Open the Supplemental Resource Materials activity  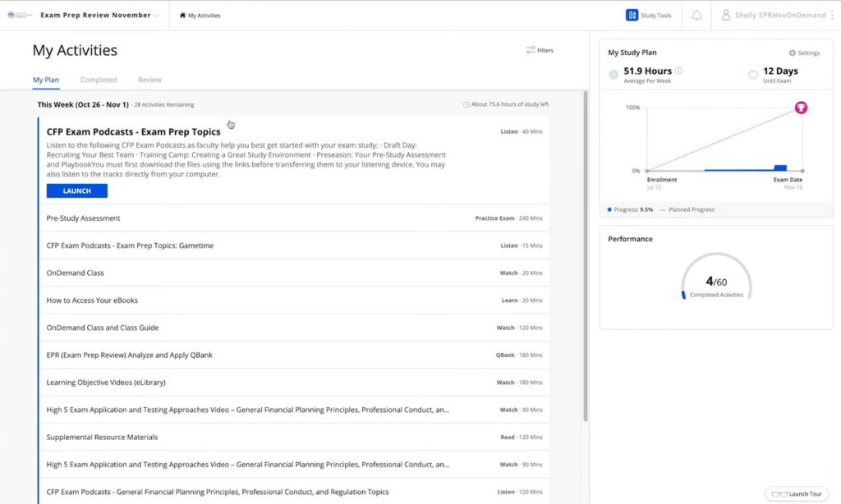point(102,437)
